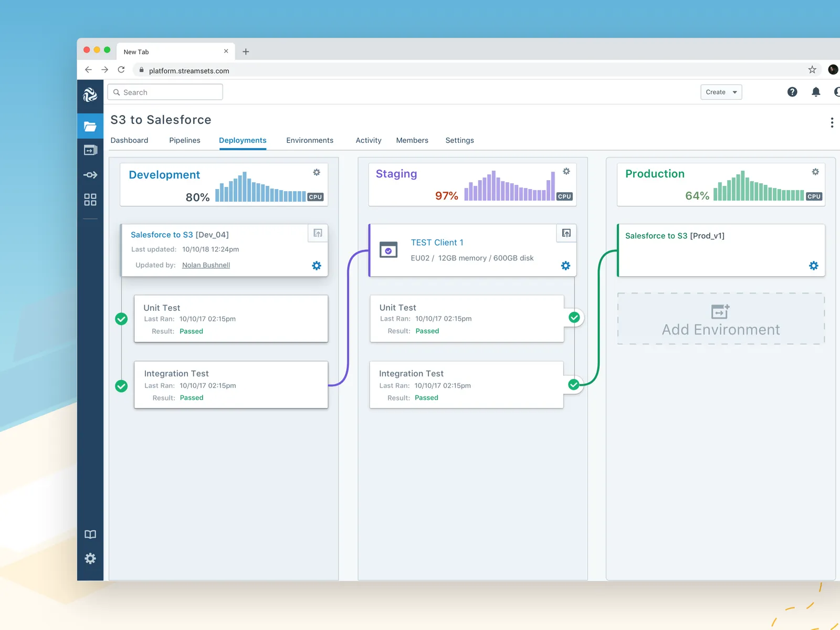Open the folder projects icon in sidebar
The image size is (840, 630).
[90, 127]
